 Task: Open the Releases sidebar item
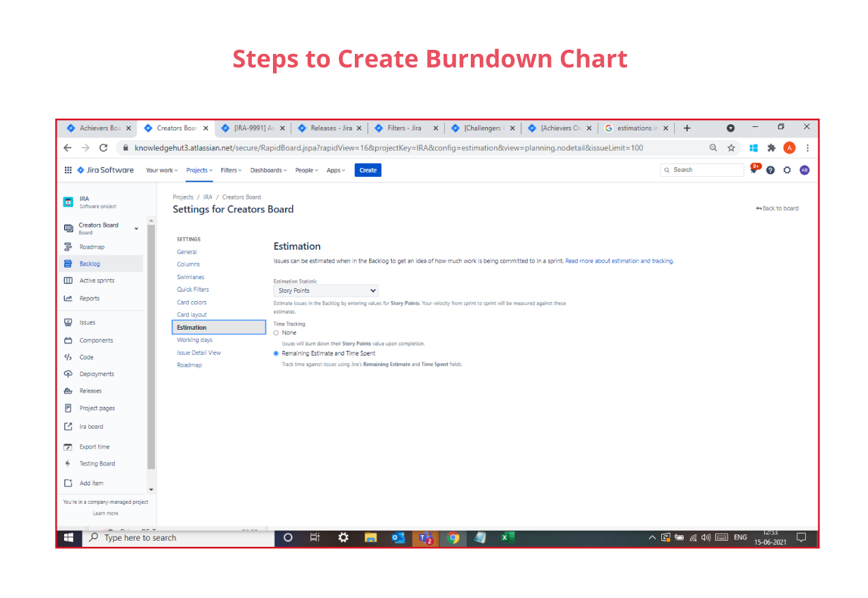point(89,390)
